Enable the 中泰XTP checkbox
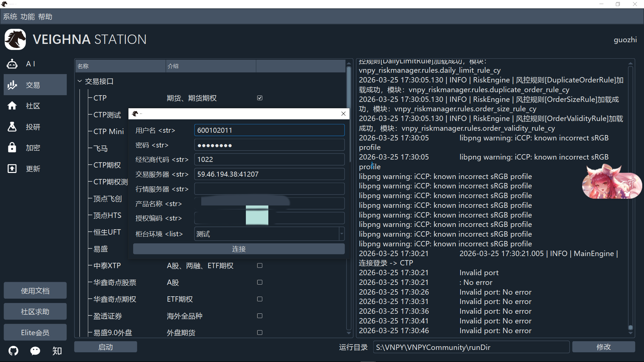The width and height of the screenshot is (644, 362). coord(260,265)
